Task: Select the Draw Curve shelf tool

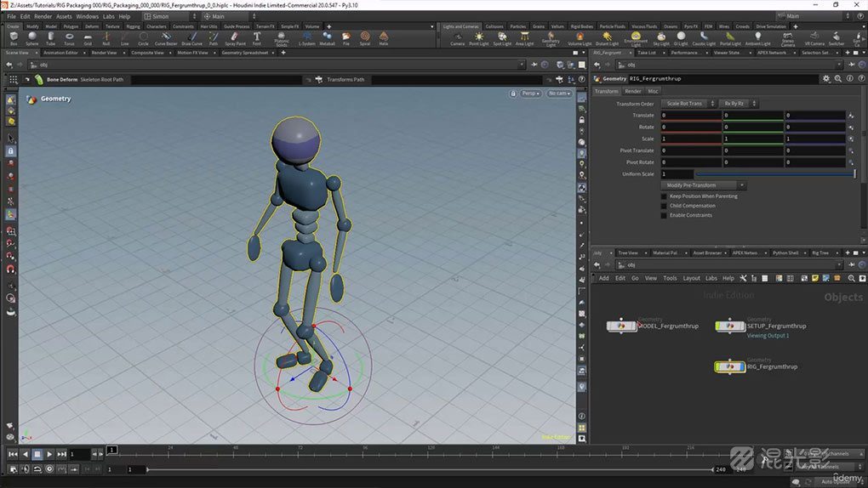Action: coord(192,38)
